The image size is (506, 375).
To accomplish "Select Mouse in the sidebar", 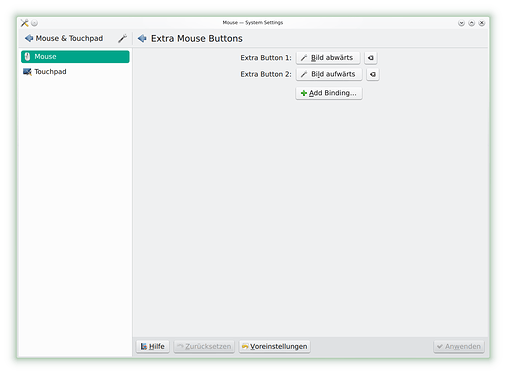I will click(75, 57).
